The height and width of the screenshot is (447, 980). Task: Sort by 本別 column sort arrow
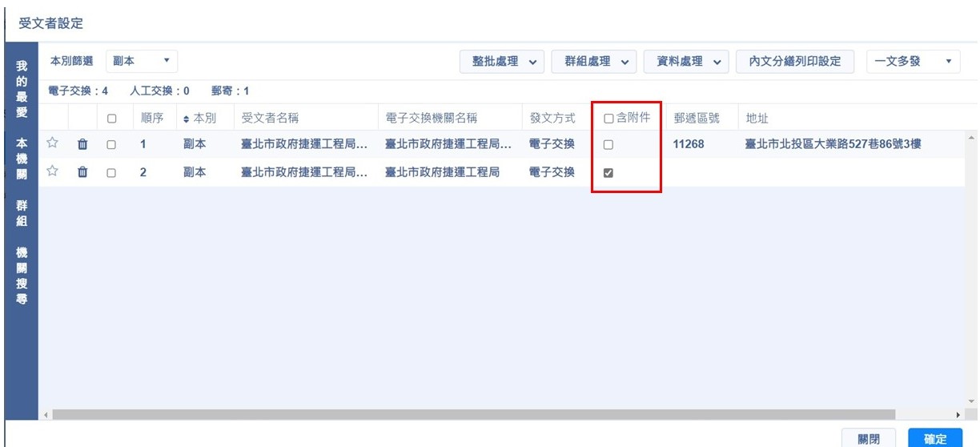tap(187, 119)
